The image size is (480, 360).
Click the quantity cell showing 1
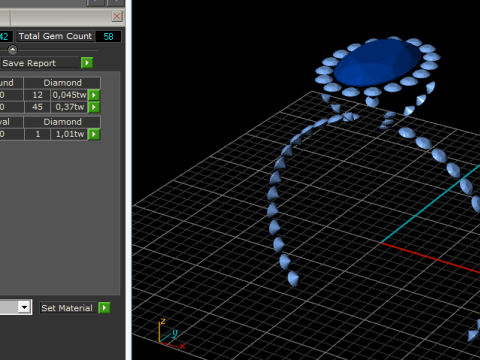(x=37, y=134)
